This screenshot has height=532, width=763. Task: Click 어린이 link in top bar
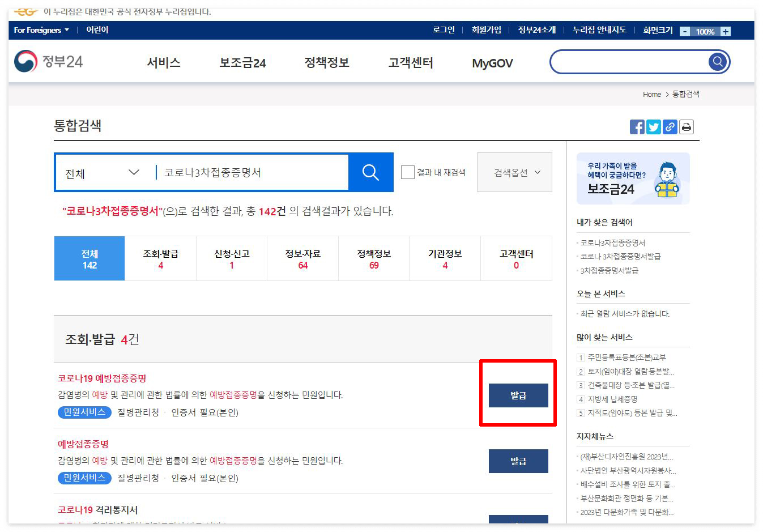coord(97,30)
